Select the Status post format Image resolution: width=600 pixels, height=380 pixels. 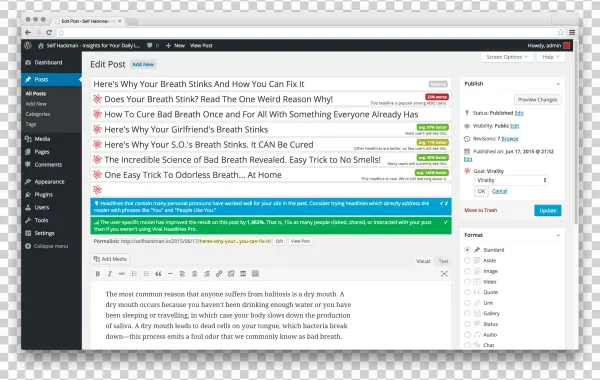pos(467,324)
